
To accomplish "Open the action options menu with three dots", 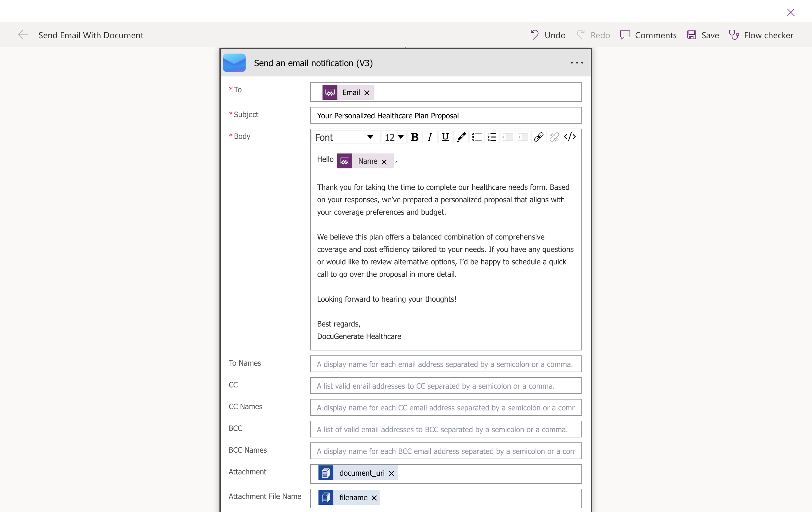I will point(577,63).
